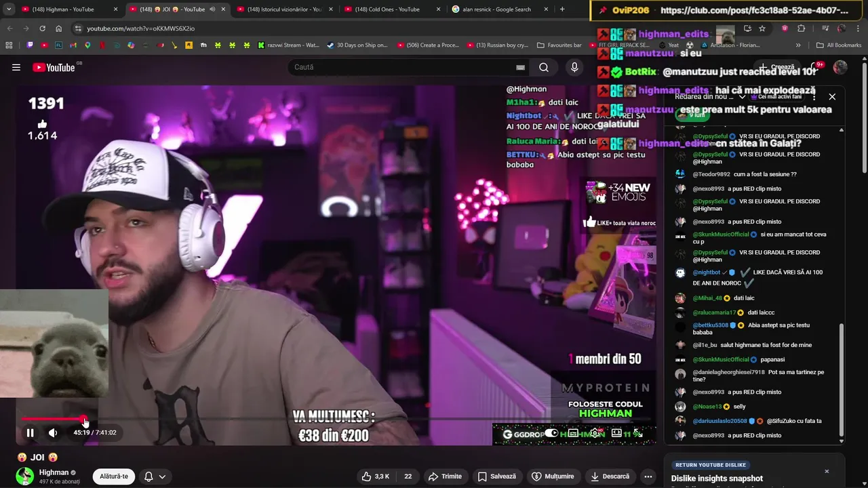The image size is (868, 488).
Task: Click the address bar URL
Action: [x=141, y=28]
